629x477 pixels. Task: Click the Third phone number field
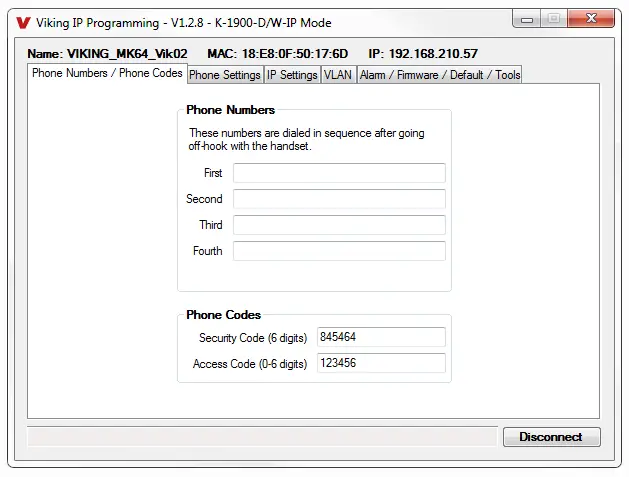click(x=339, y=225)
